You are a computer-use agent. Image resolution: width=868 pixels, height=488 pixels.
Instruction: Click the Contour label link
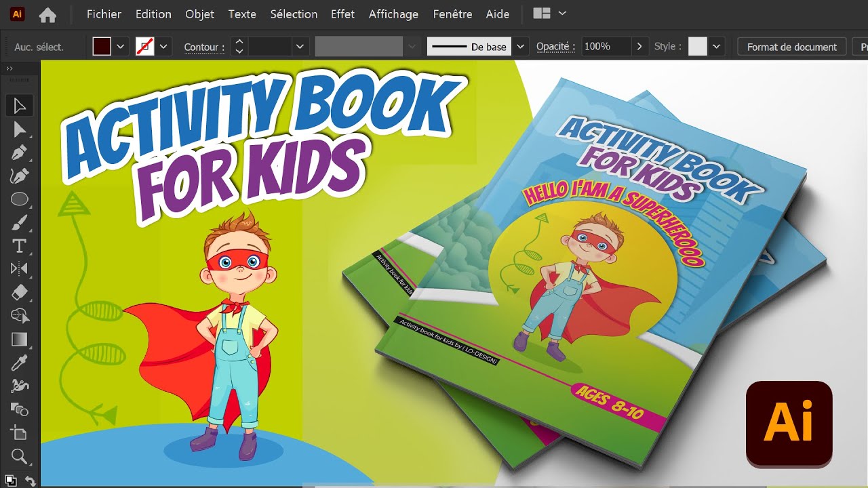pyautogui.click(x=204, y=47)
